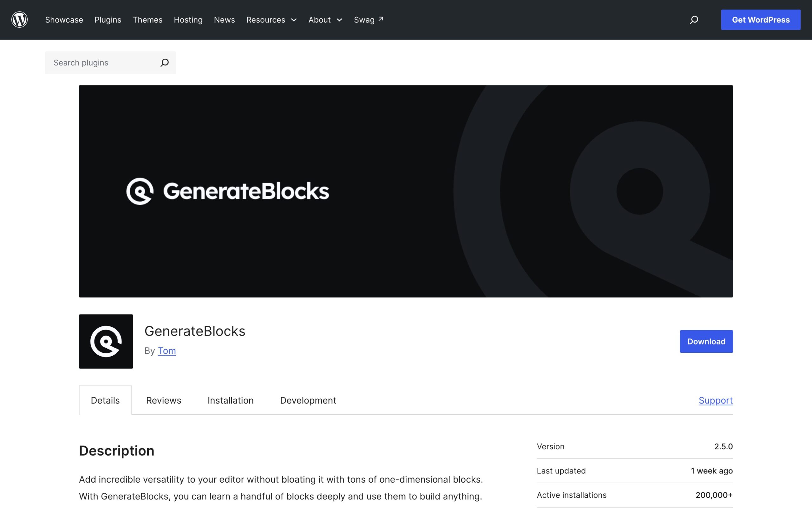Image resolution: width=812 pixels, height=508 pixels.
Task: Click the WordPress logo icon
Action: tap(19, 19)
